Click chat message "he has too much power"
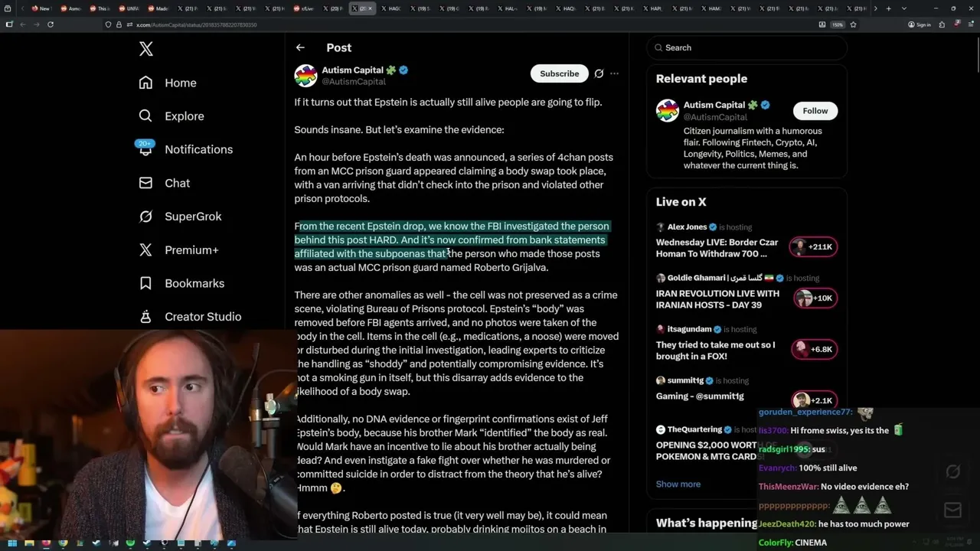The height and width of the screenshot is (551, 980). click(864, 524)
